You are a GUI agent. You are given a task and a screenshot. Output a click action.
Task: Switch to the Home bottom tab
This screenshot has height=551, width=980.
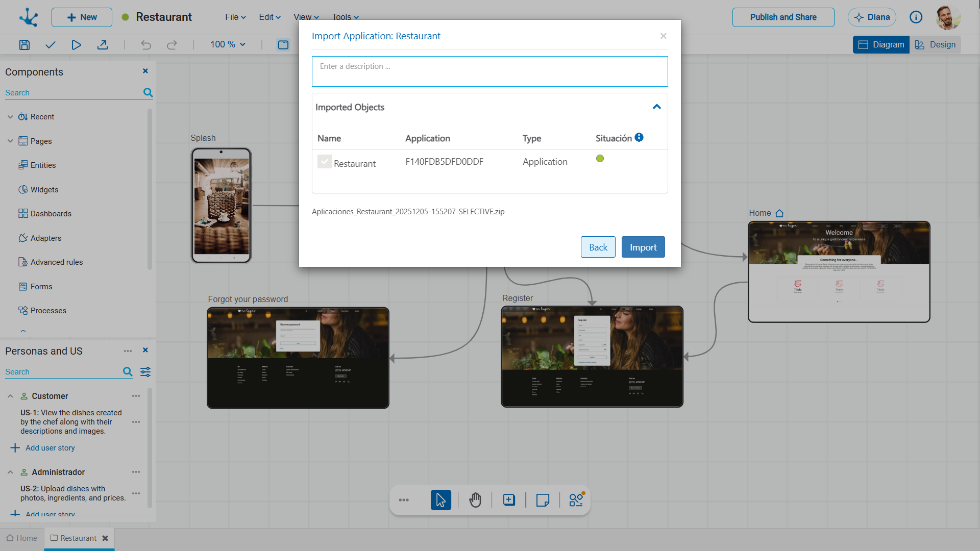coord(22,538)
